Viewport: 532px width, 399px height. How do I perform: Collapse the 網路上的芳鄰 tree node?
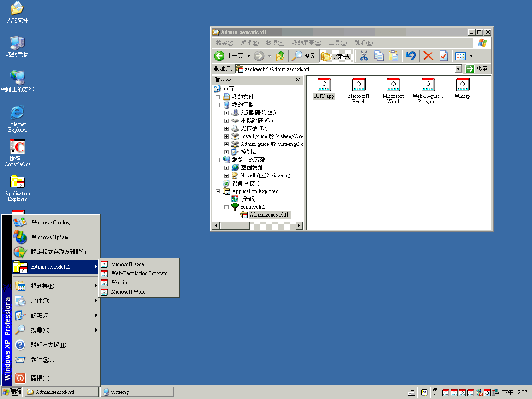click(218, 160)
